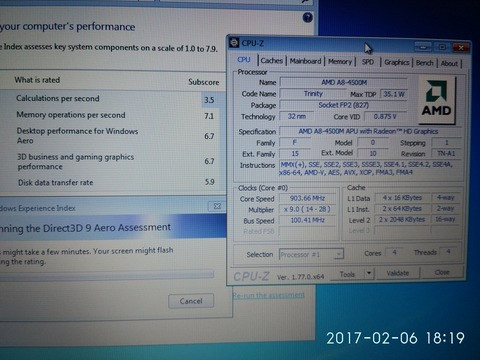Screen dimensions: 480x360
Task: Click the Disk data transfer rate row
Action: click(x=110, y=182)
